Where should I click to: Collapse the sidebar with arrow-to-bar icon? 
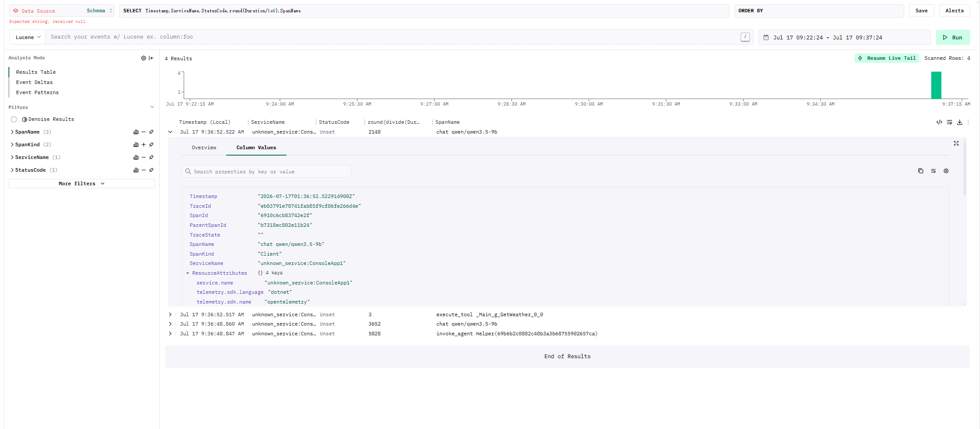tap(151, 58)
